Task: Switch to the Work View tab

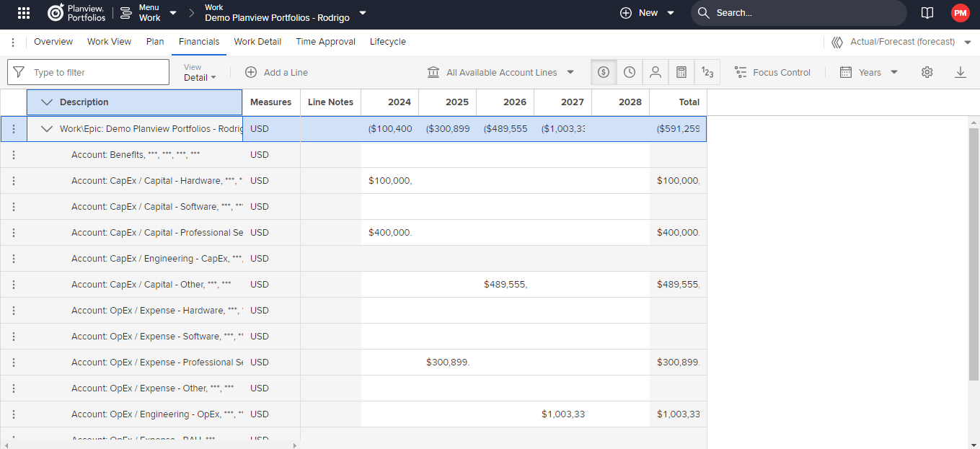Action: click(x=110, y=42)
